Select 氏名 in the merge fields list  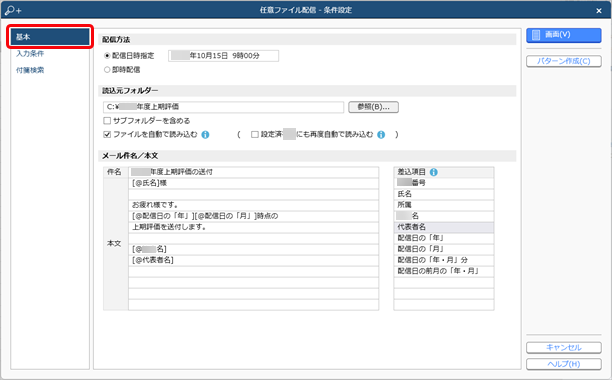444,194
